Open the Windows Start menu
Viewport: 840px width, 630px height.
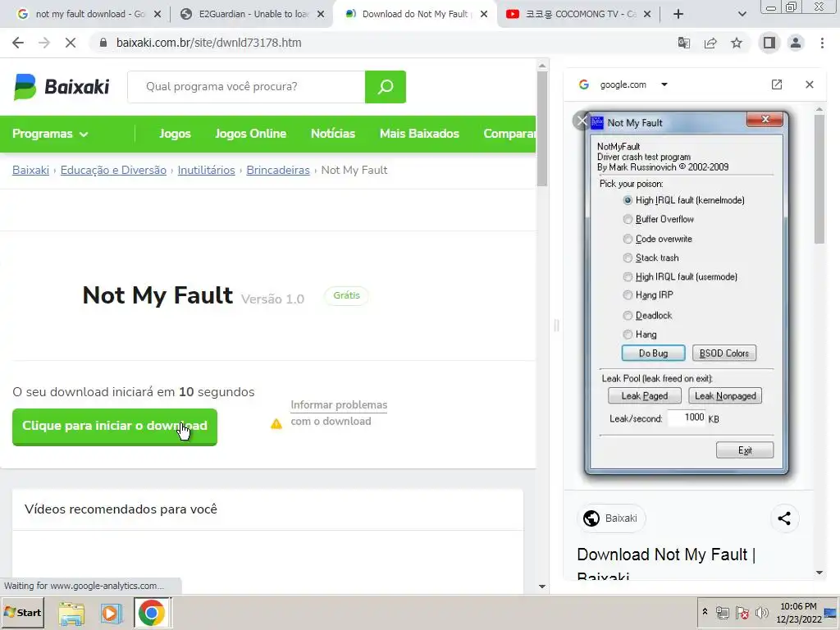click(x=22, y=612)
